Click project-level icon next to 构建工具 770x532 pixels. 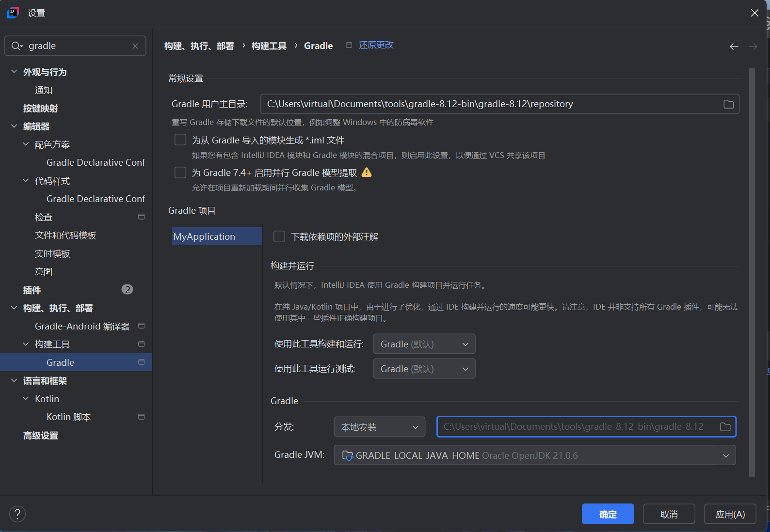pyautogui.click(x=142, y=344)
